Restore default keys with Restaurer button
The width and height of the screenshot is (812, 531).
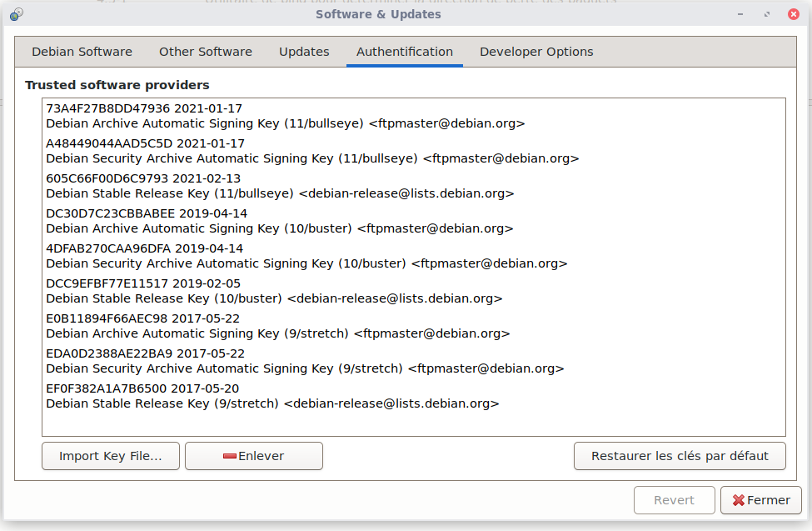680,456
